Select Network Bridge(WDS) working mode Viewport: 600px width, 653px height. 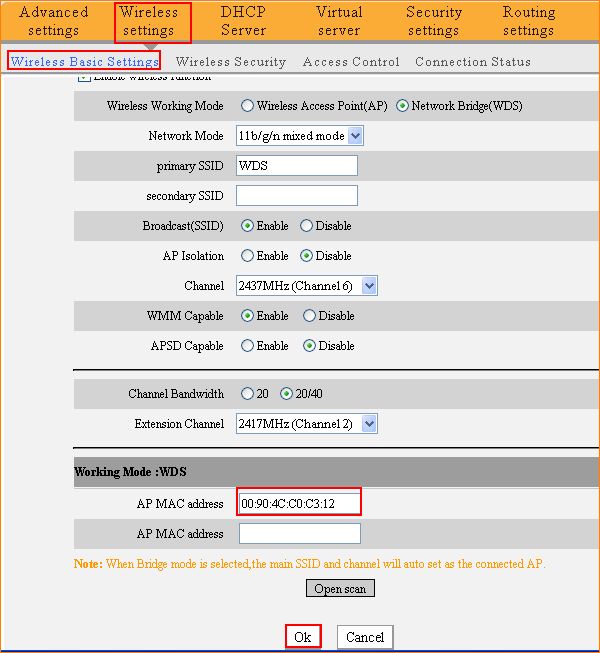(x=403, y=106)
